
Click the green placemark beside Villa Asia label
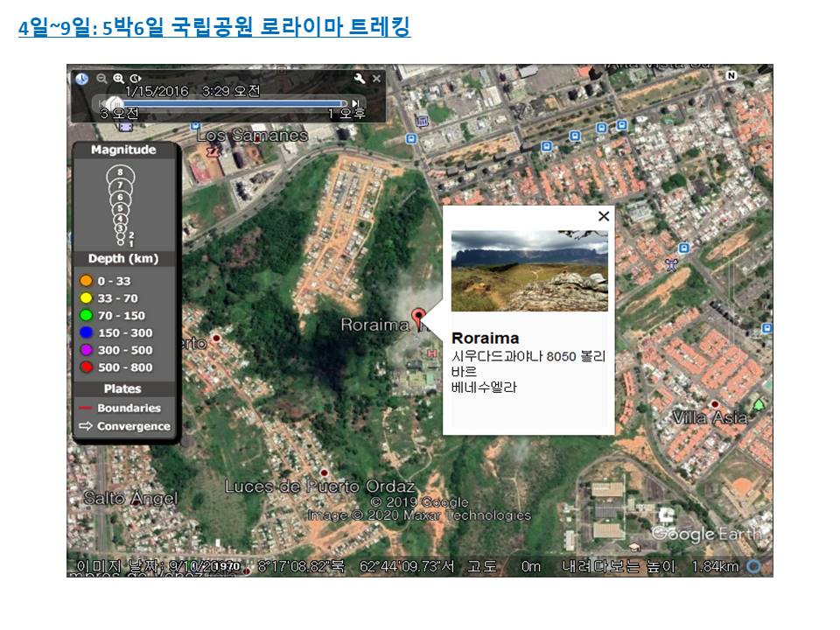[x=759, y=404]
